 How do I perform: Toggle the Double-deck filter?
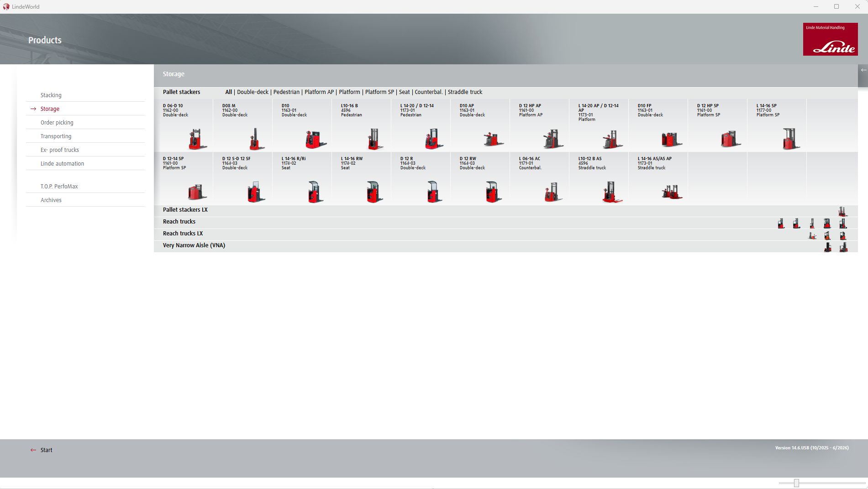tap(252, 92)
